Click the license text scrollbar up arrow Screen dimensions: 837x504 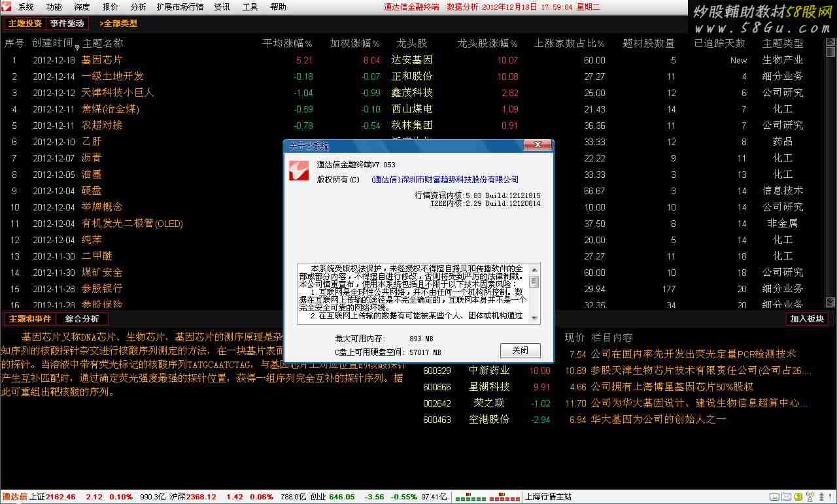coord(534,269)
